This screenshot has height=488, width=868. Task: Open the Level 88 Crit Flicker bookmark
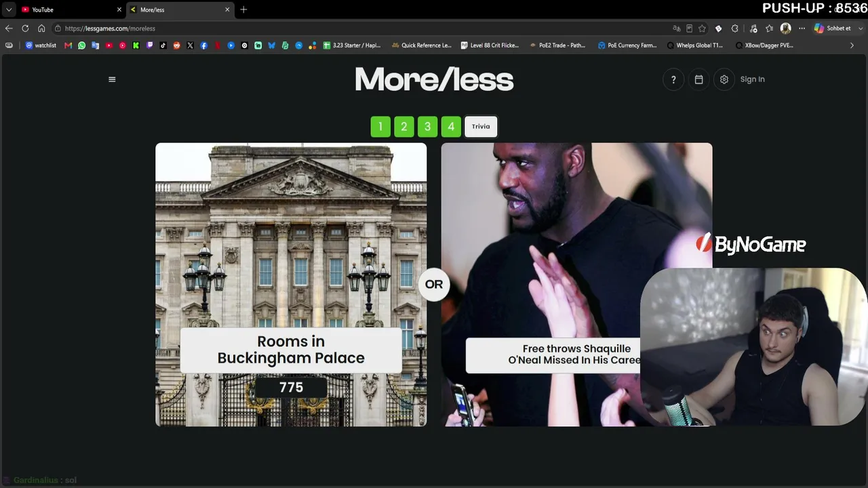[x=490, y=45]
